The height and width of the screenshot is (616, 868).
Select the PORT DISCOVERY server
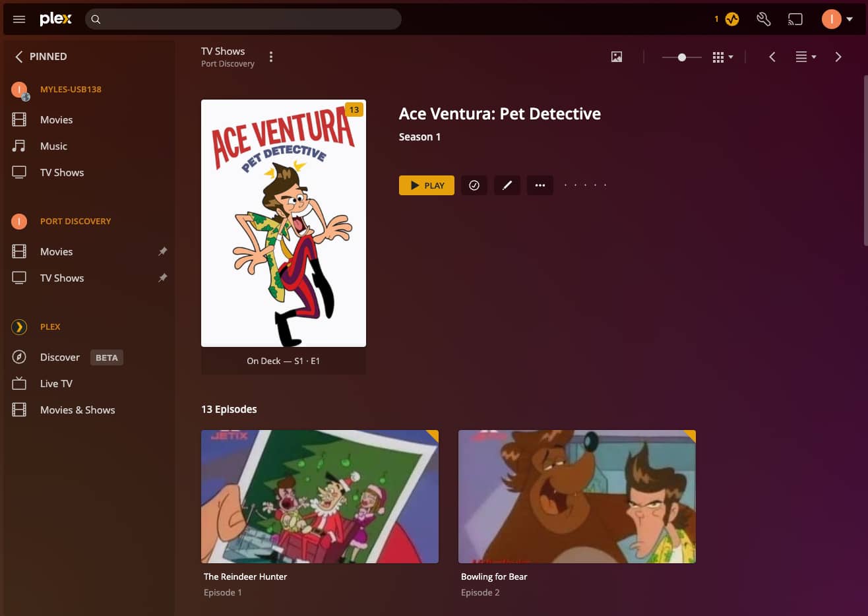(x=75, y=221)
